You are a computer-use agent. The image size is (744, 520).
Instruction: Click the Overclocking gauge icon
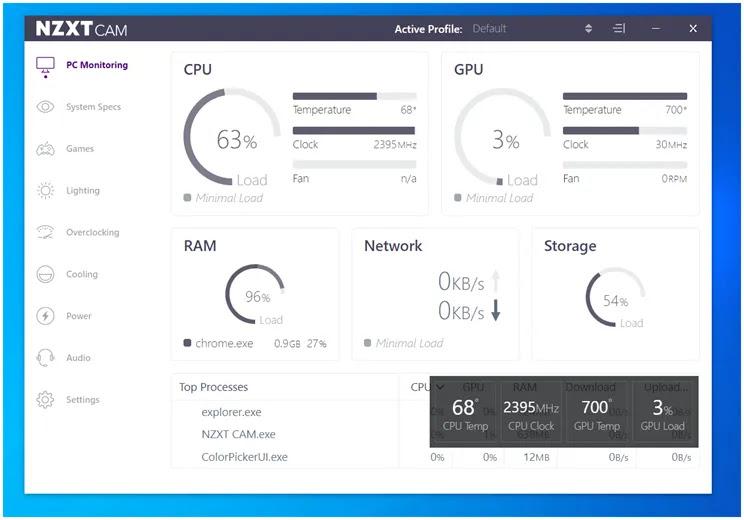[x=46, y=232]
